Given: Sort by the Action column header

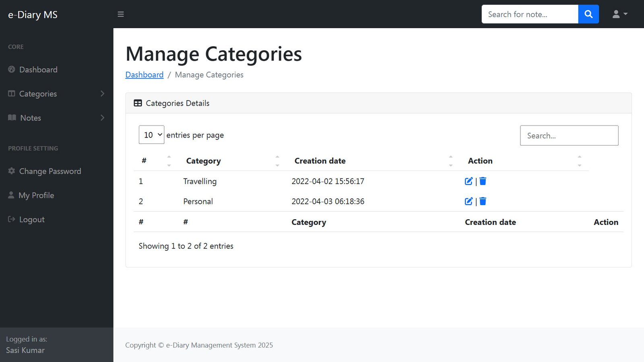Looking at the screenshot, I should pos(524,161).
